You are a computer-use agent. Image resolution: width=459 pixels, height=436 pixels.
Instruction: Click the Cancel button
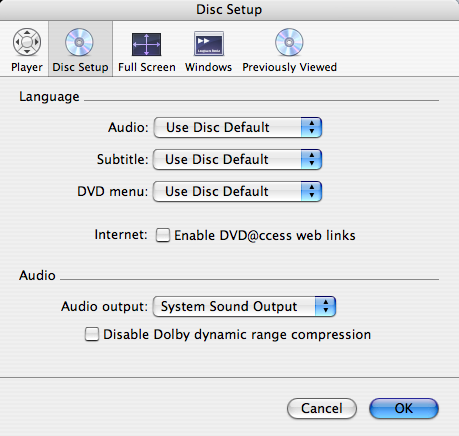(x=322, y=408)
